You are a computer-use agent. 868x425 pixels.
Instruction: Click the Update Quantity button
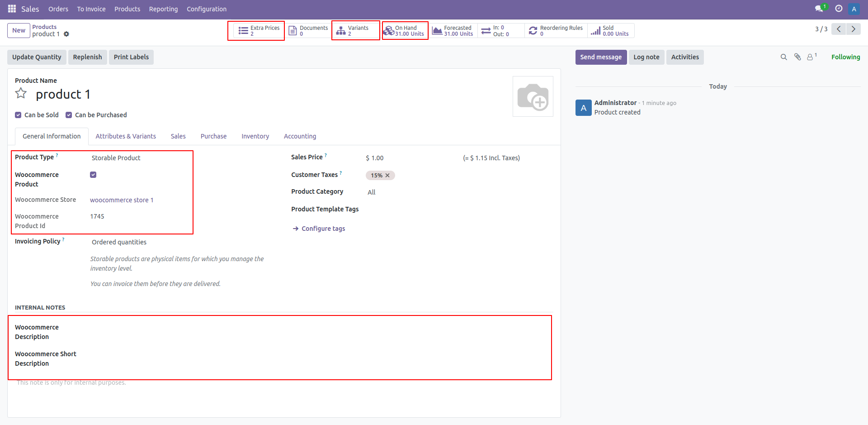(x=36, y=57)
